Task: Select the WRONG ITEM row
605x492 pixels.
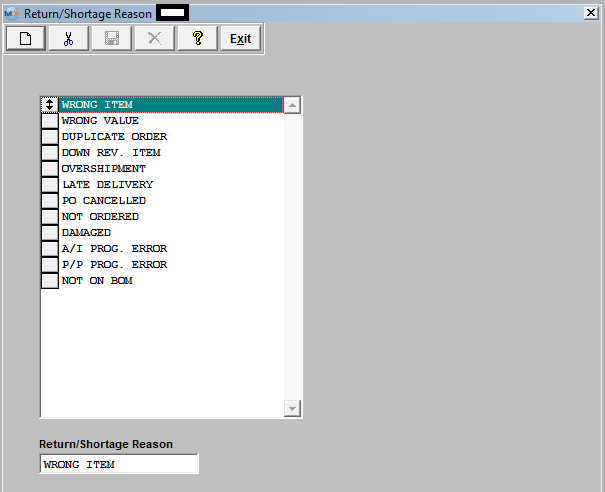Action: point(171,105)
